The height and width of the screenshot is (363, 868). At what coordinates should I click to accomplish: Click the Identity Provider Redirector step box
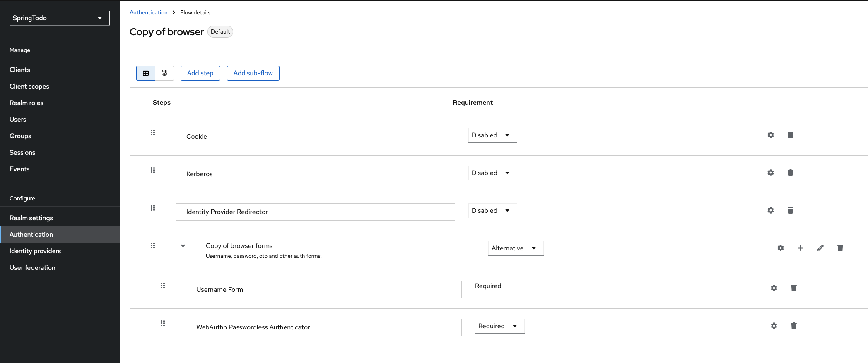click(x=316, y=212)
